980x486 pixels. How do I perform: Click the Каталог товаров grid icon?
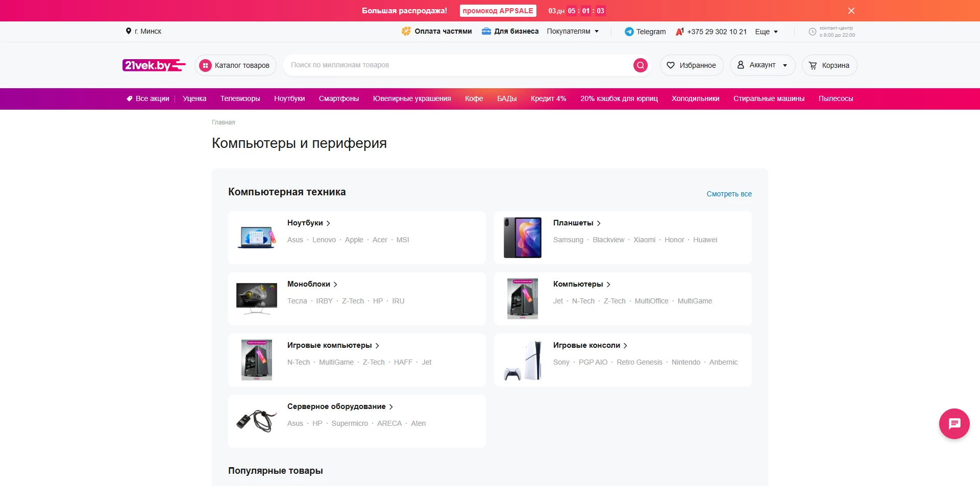click(205, 65)
